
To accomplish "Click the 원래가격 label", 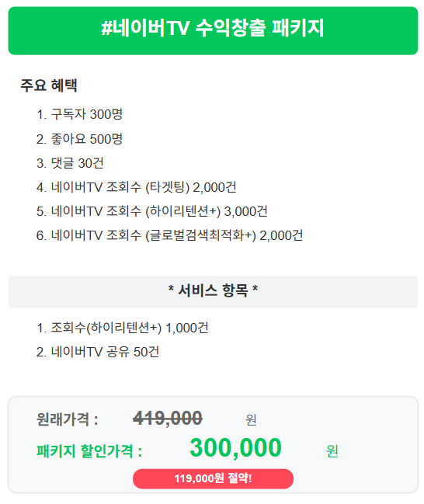I will 68,419.
